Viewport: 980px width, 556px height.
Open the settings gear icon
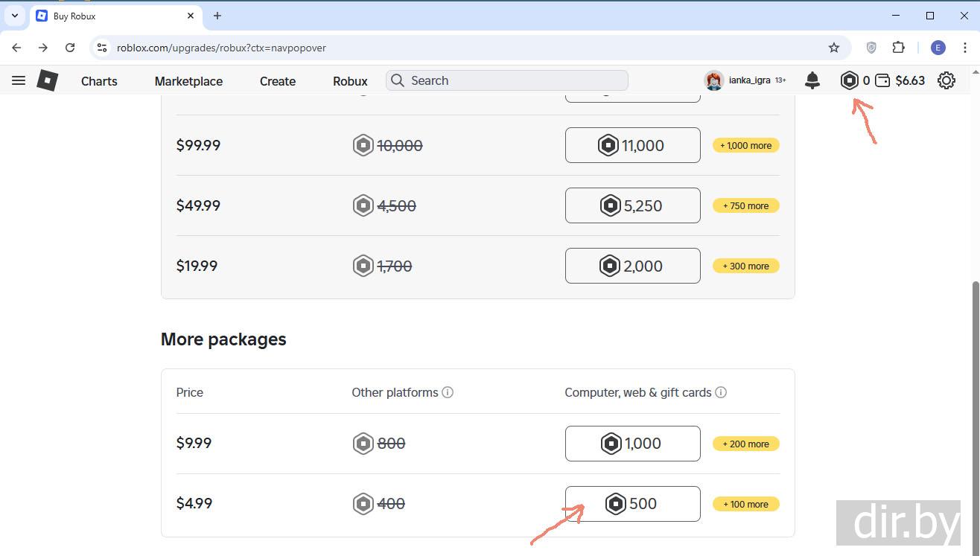click(946, 80)
